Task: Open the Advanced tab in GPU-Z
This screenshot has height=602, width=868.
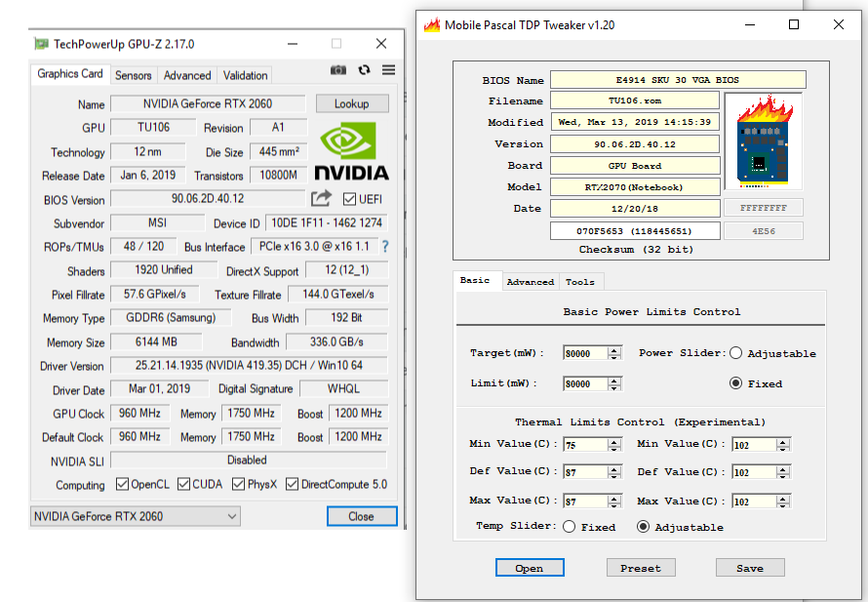Action: 187,75
